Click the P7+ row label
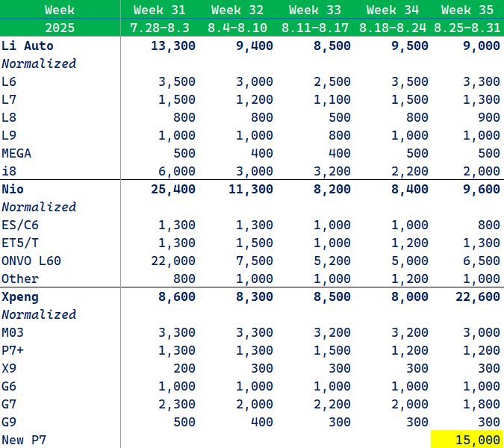504x448 pixels. (x=13, y=351)
